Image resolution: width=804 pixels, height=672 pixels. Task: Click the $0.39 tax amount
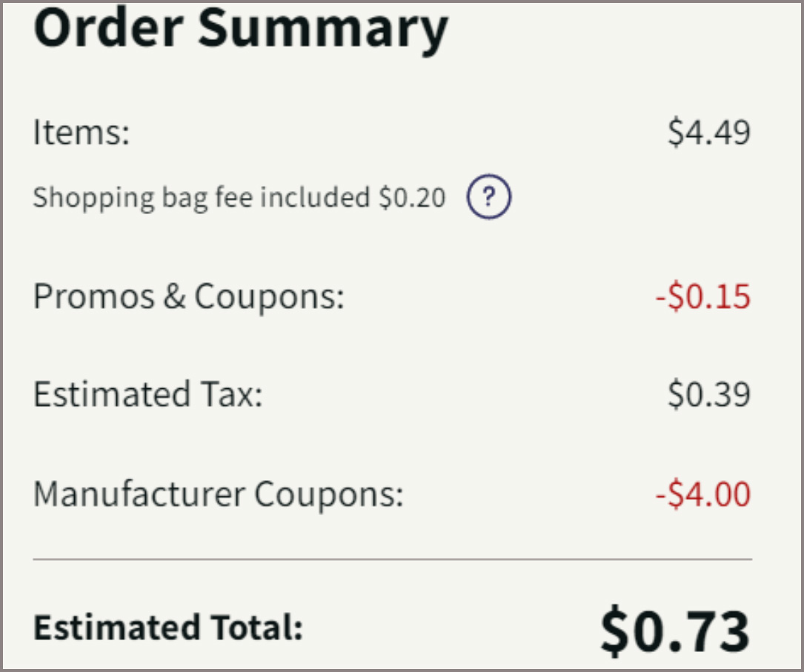[709, 394]
